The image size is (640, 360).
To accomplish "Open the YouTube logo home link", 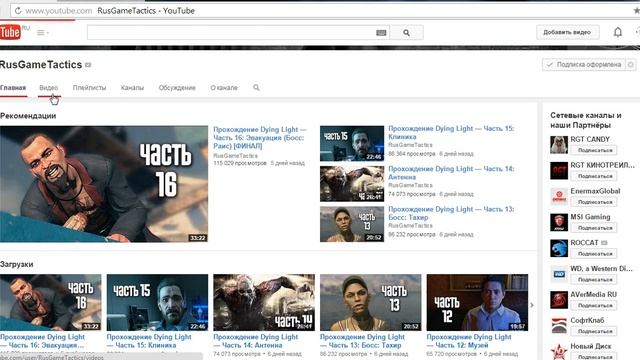I will [x=10, y=32].
